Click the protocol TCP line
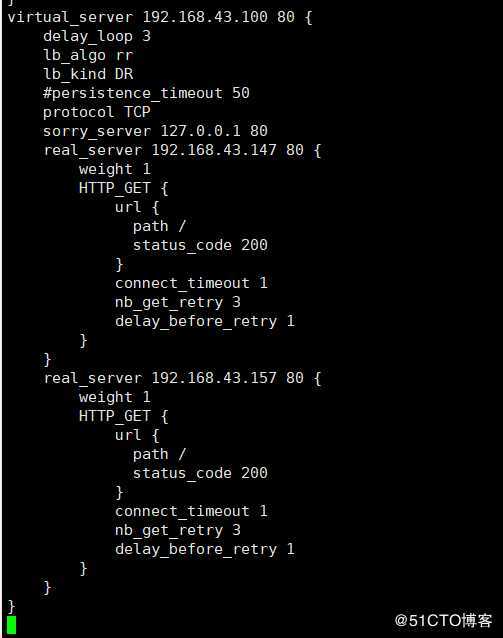Image resolution: width=503 pixels, height=638 pixels. (x=97, y=112)
